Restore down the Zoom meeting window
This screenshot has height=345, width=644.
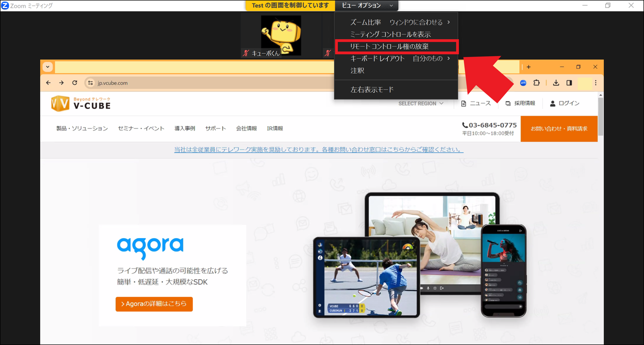tap(608, 6)
